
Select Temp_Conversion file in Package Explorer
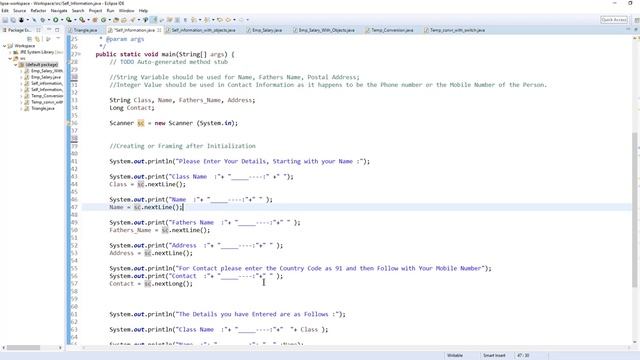click(x=47, y=96)
